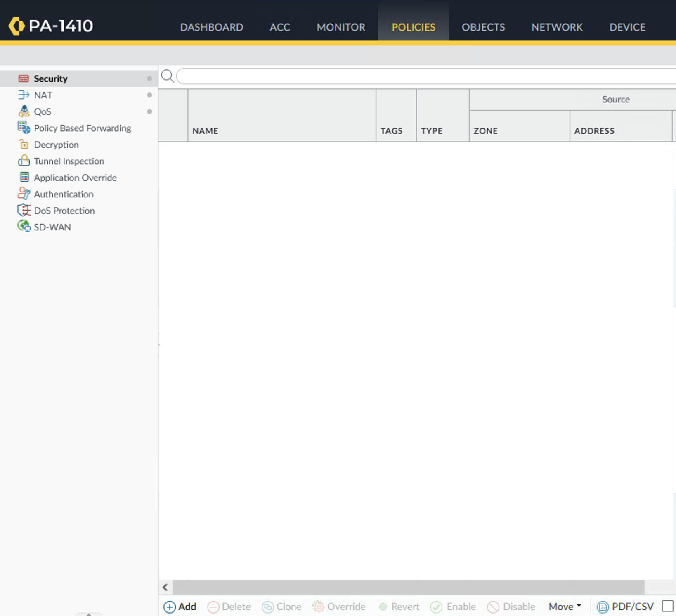The image size is (676, 616).
Task: Switch to the OBJECTS tab
Action: 483,27
